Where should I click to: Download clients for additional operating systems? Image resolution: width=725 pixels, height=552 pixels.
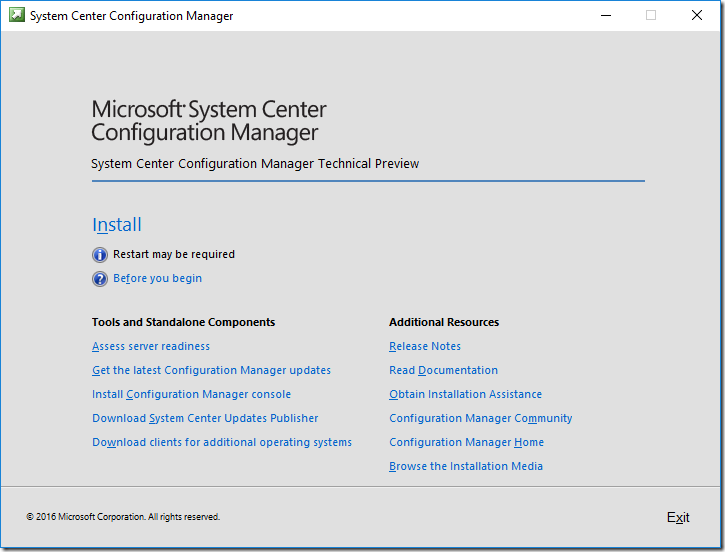222,442
